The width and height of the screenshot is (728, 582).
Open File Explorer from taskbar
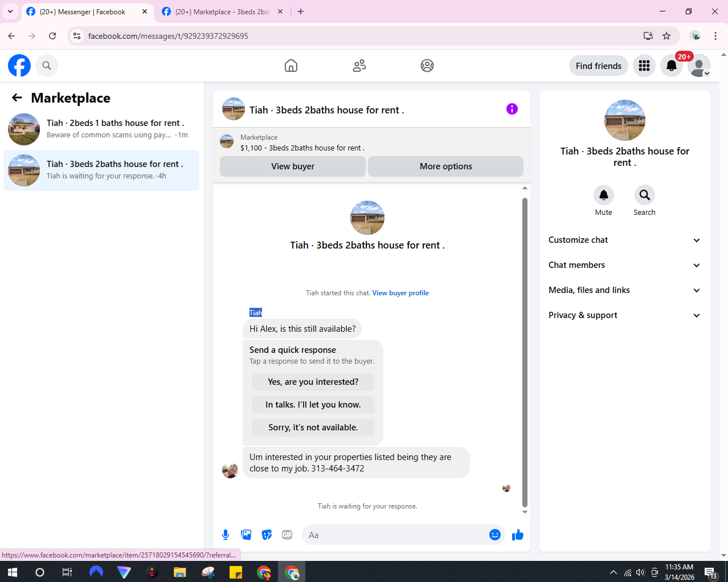180,572
